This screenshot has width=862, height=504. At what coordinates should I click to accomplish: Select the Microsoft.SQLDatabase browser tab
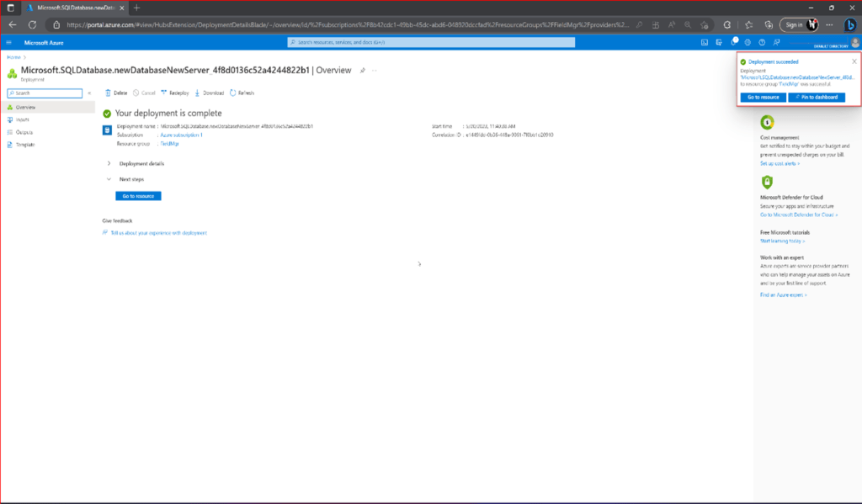click(75, 8)
